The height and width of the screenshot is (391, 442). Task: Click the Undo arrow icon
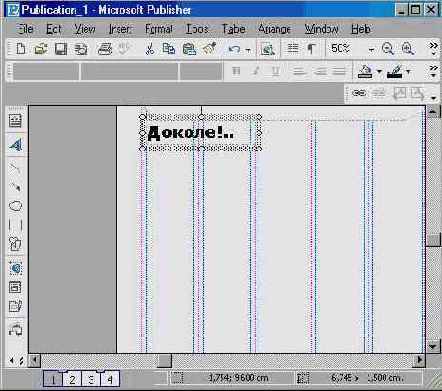pyautogui.click(x=234, y=49)
